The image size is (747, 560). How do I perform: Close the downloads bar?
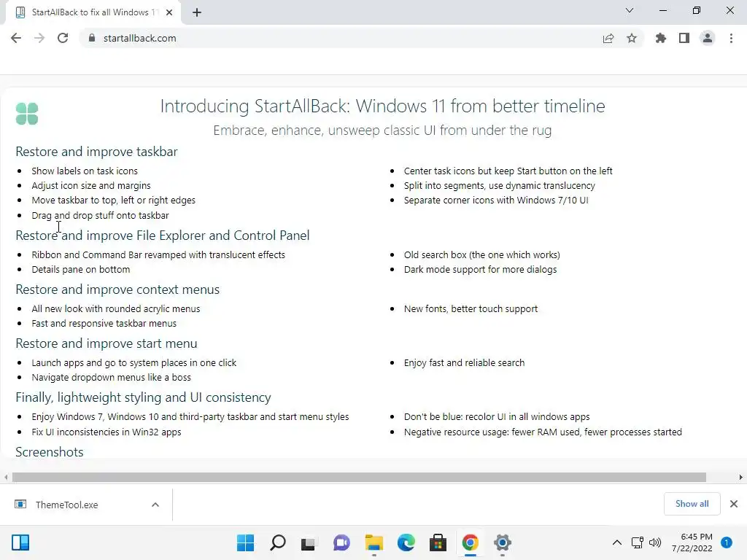734,504
